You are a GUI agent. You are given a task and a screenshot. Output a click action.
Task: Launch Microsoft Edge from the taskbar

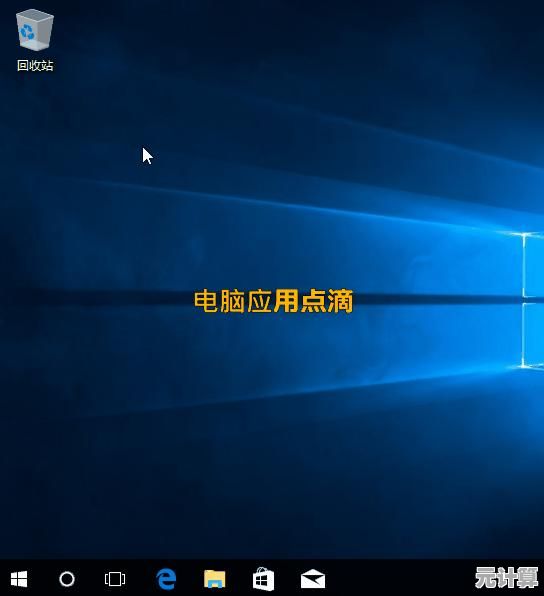166,579
